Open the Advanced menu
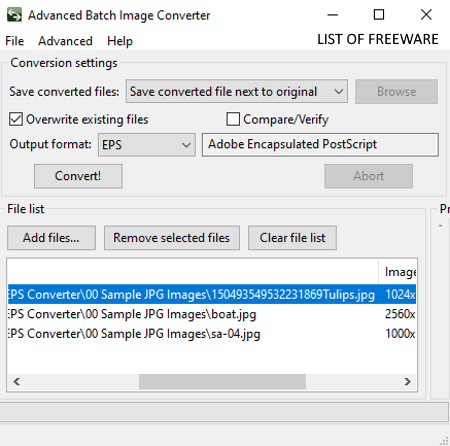Screen dimensions: 450x446 (x=65, y=41)
